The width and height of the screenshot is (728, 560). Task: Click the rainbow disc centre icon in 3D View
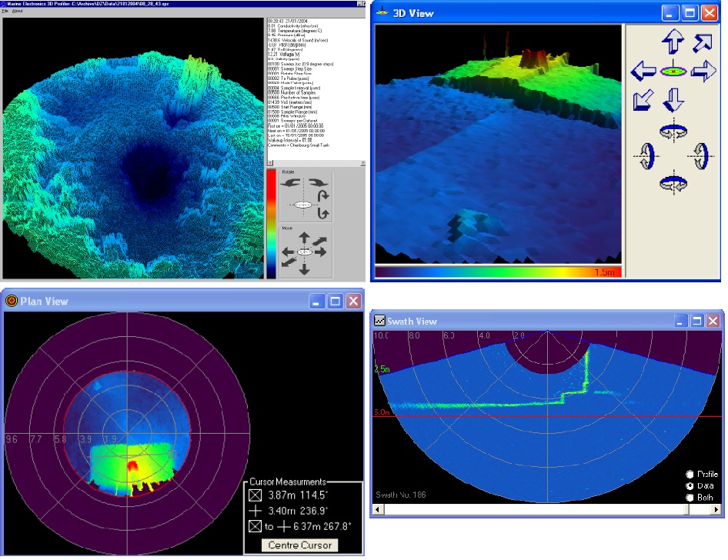coord(673,72)
